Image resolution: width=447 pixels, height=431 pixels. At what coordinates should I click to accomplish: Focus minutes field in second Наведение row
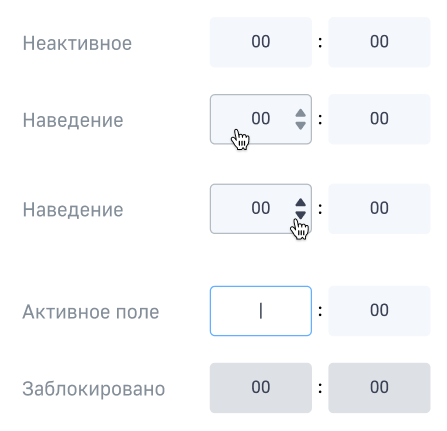click(x=379, y=209)
